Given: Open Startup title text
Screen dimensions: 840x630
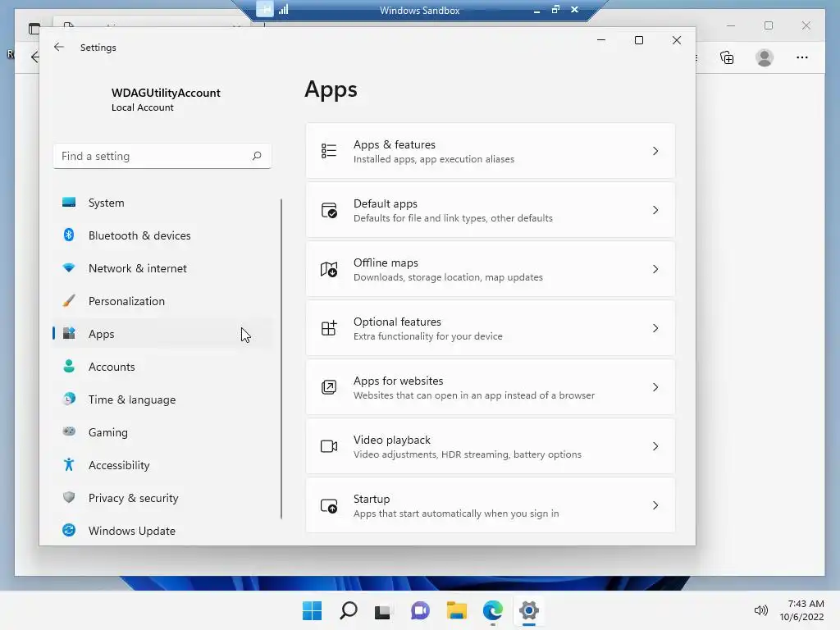Looking at the screenshot, I should click(372, 499).
